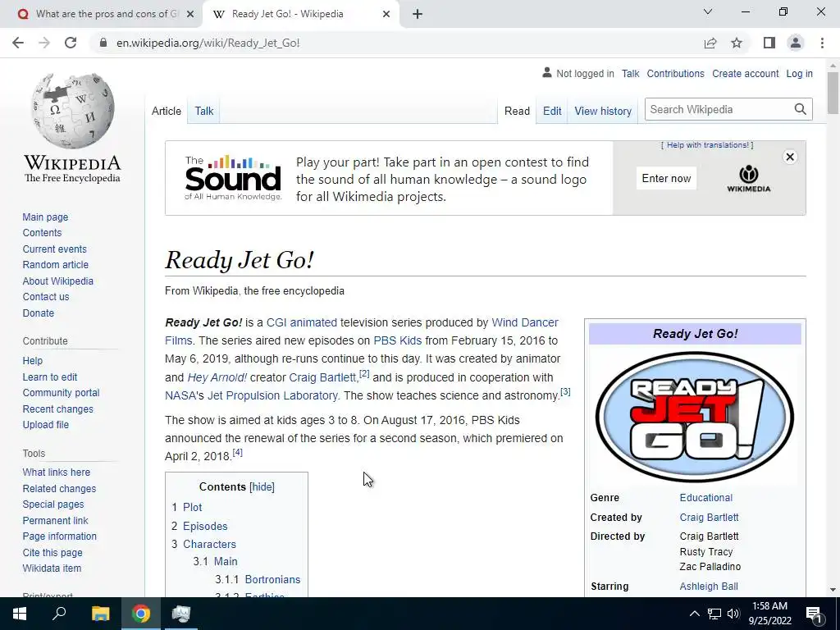Close the Ready Jet Go! tab
The image size is (840, 630).
386,15
